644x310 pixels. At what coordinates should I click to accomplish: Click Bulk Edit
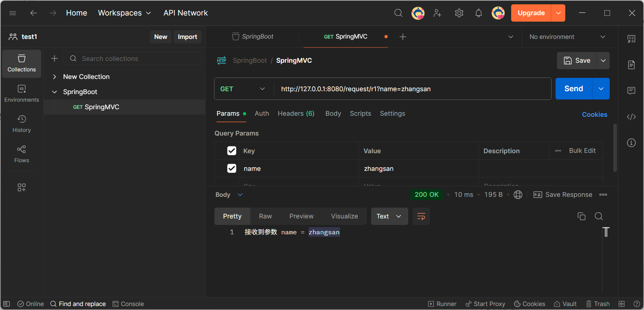(582, 151)
